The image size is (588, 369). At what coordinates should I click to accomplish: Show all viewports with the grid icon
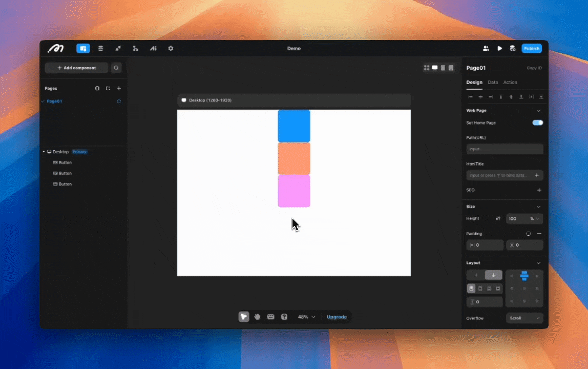point(427,68)
